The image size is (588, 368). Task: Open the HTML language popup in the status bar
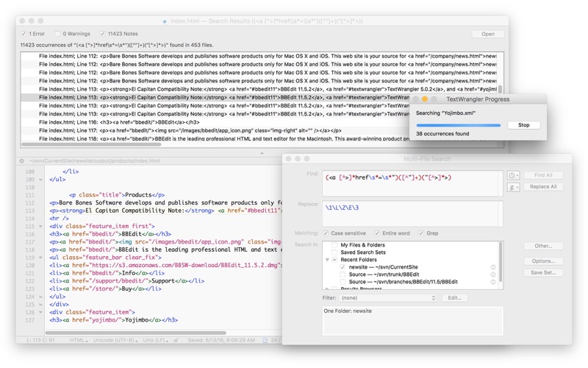[79, 340]
